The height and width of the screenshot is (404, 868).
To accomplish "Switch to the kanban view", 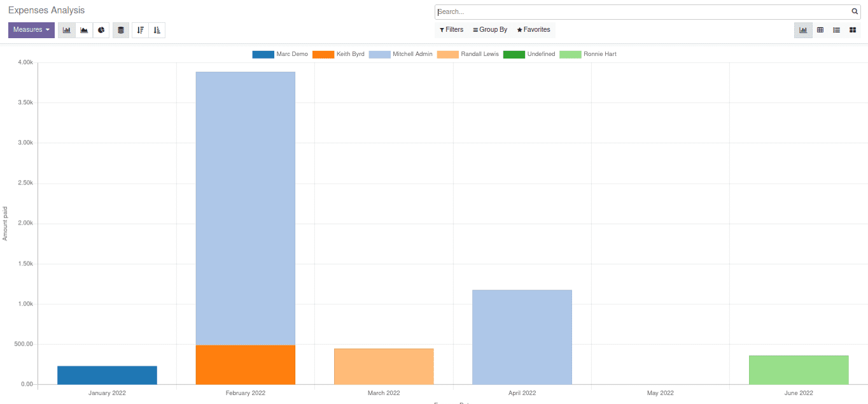I will click(853, 30).
